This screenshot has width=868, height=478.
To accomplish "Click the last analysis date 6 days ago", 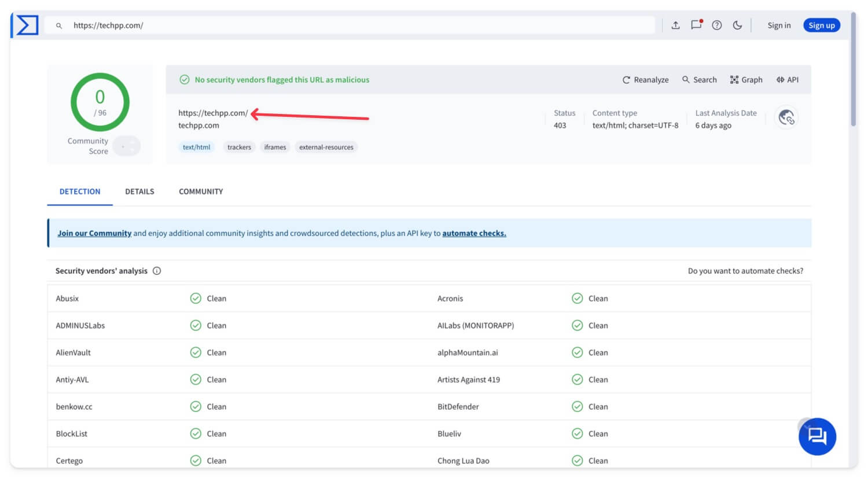I will [x=713, y=126].
